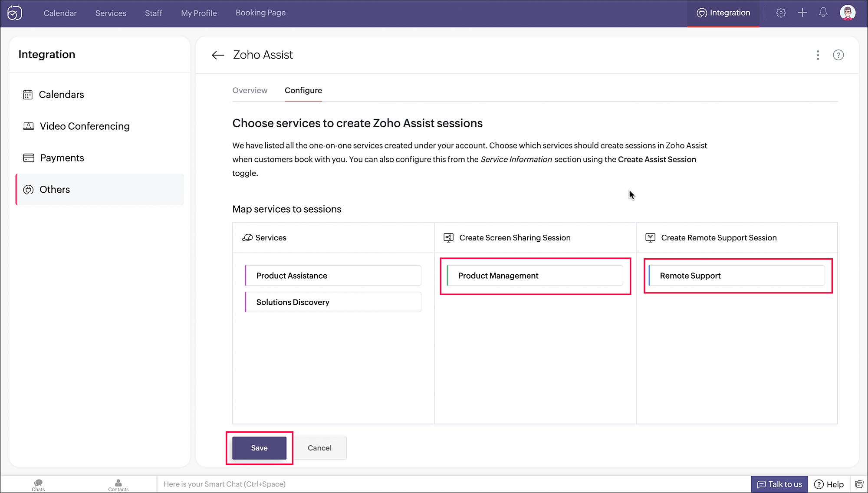This screenshot has height=493, width=868.
Task: Click the Talk to us button
Action: [x=779, y=484]
